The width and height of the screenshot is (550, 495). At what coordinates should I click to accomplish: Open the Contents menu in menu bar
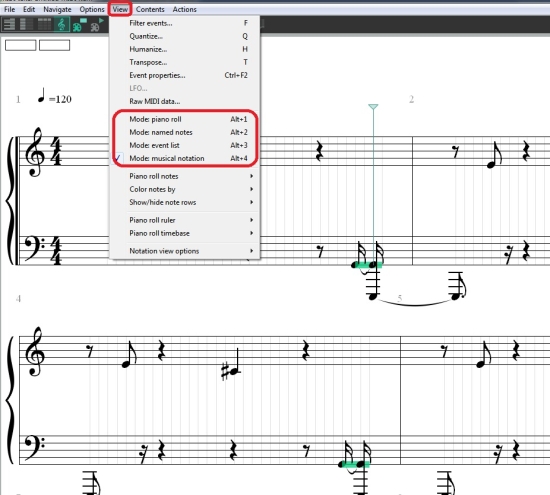tap(150, 9)
